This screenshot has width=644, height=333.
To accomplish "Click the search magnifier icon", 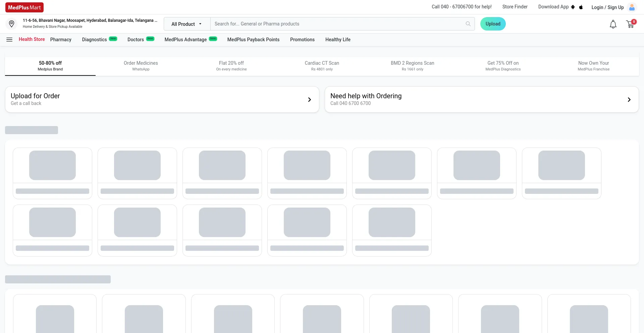I will point(468,24).
